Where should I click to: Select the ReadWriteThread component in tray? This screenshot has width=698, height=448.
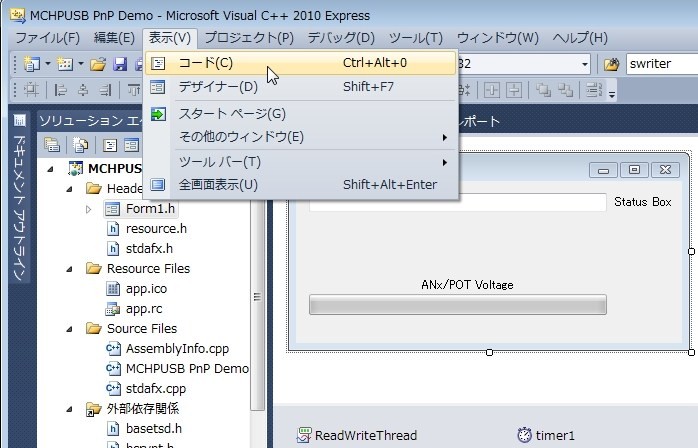click(357, 435)
